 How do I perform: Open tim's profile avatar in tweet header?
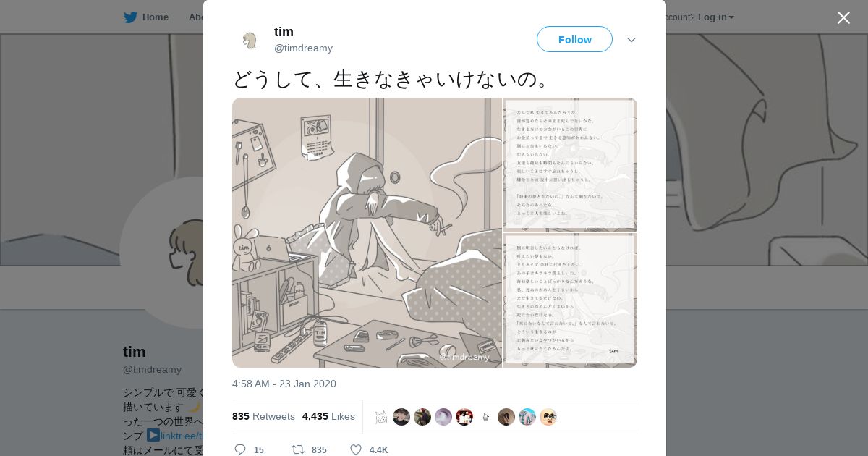click(x=250, y=40)
